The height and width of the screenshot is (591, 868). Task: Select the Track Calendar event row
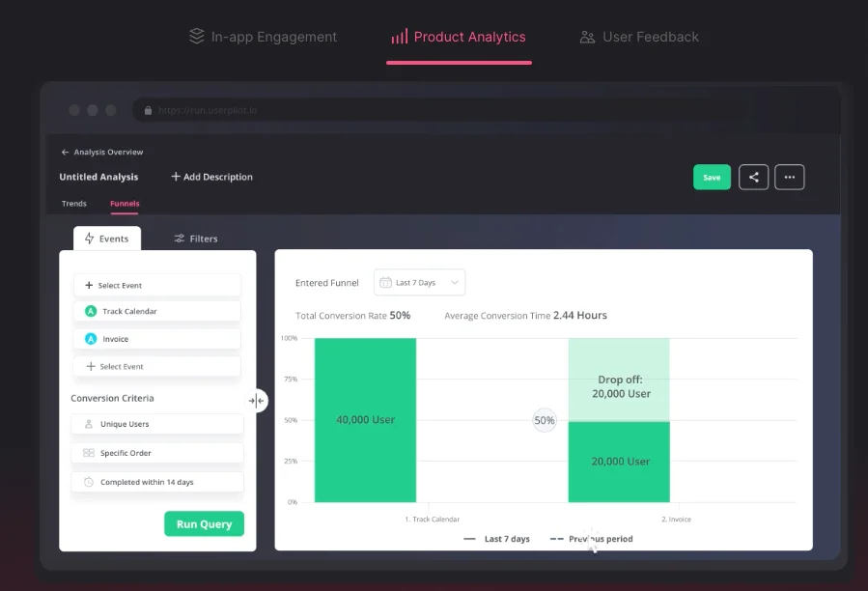[x=157, y=311]
